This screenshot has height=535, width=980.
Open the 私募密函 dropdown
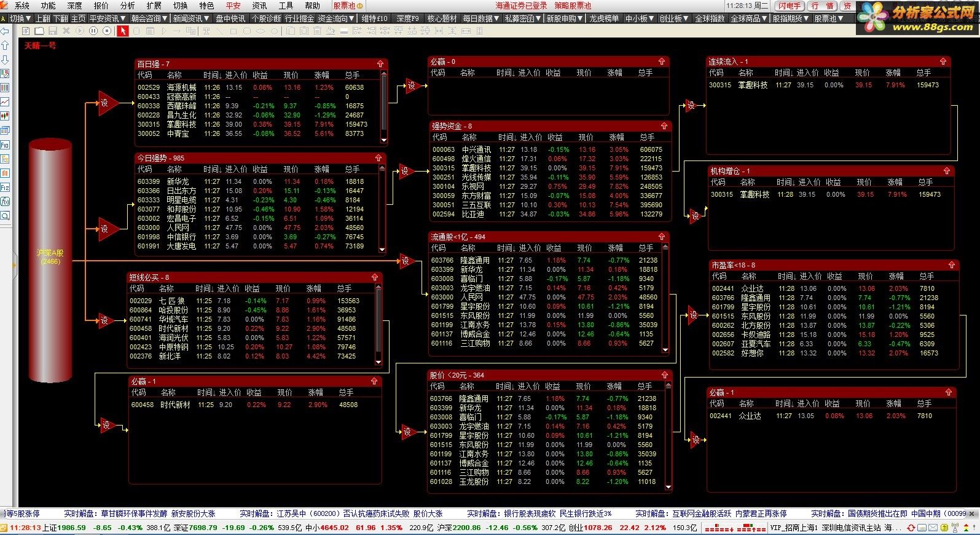[523, 18]
